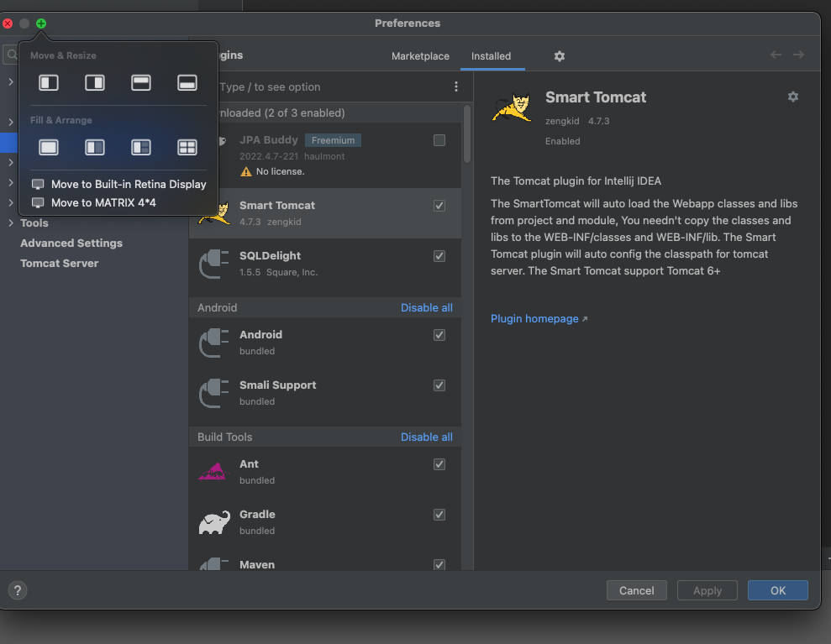Select the Ant plugin name
This screenshot has height=644, width=831.
(x=249, y=464)
